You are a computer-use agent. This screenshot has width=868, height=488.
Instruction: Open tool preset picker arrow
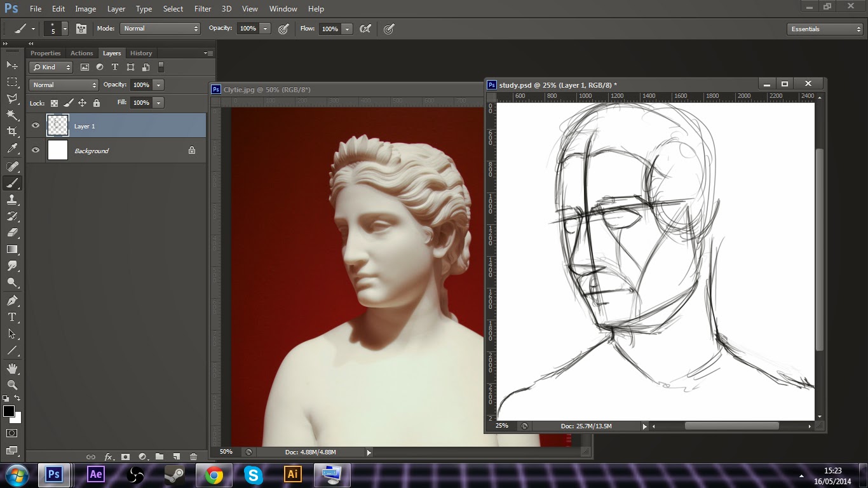(33, 29)
